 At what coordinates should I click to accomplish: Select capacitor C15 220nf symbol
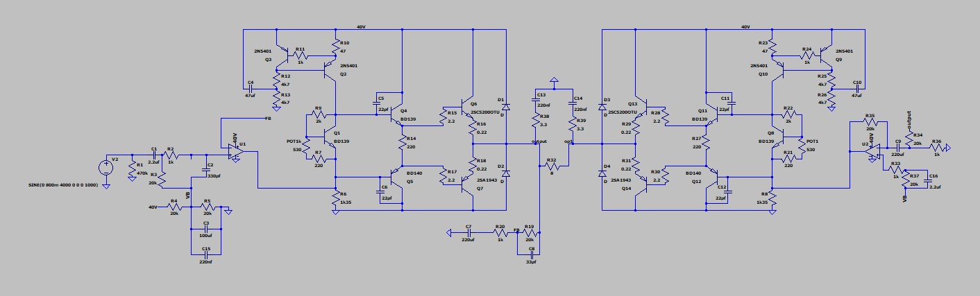(x=206, y=254)
